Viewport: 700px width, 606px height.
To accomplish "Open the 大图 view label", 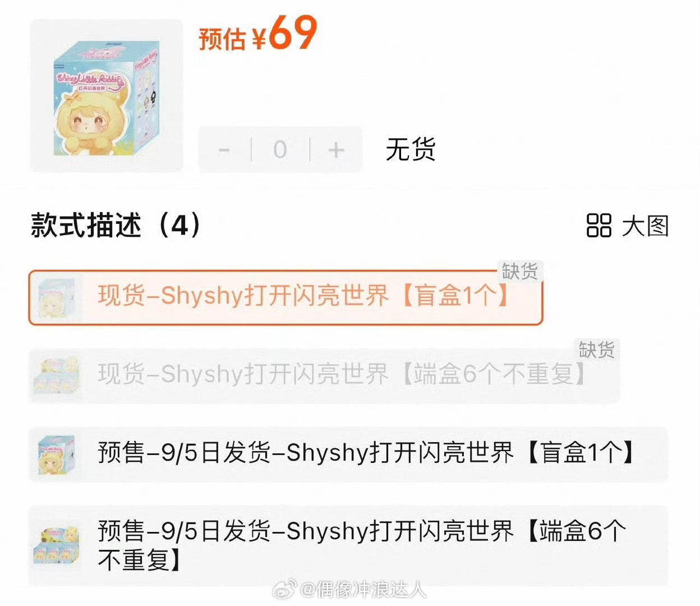I will click(646, 226).
